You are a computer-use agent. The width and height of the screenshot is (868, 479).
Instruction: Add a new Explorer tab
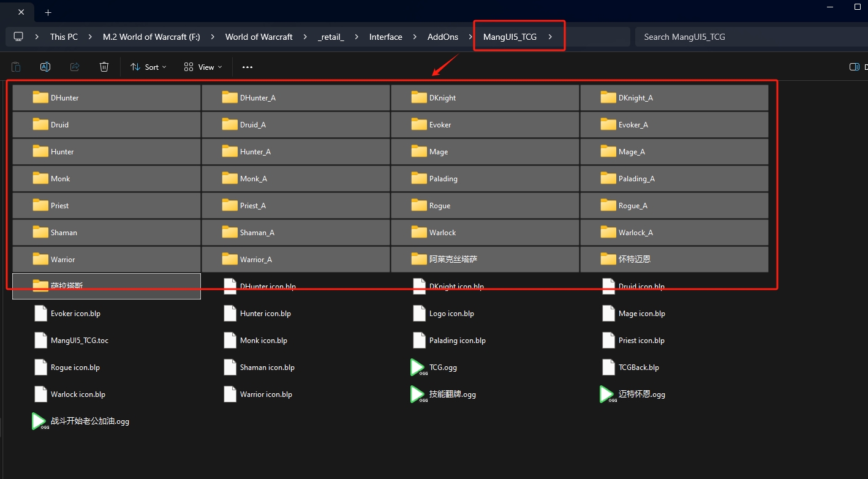pyautogui.click(x=48, y=12)
